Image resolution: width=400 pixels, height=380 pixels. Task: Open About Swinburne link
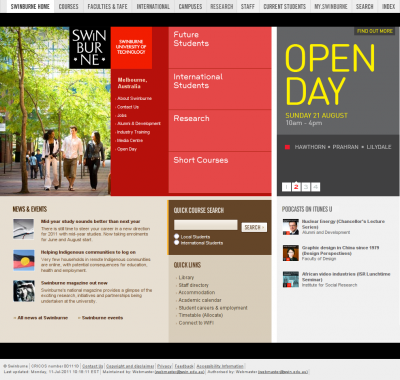tap(134, 98)
